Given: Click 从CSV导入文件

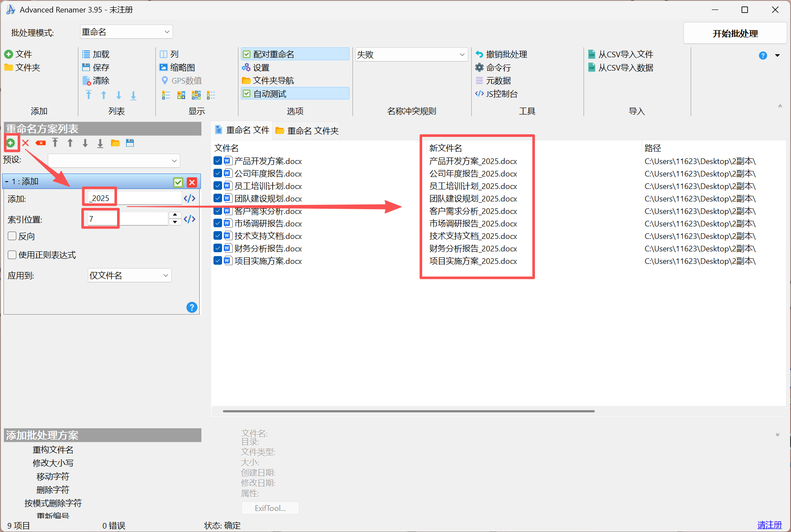Looking at the screenshot, I should 621,54.
